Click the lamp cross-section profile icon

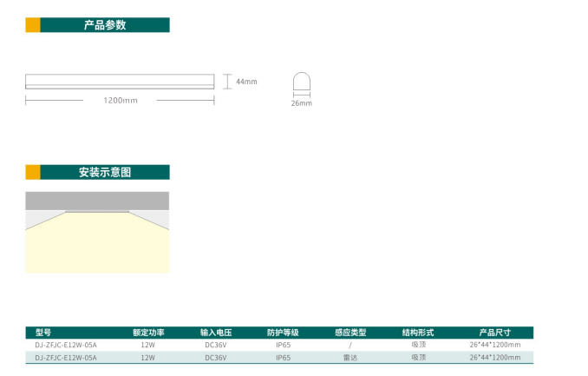coord(300,83)
